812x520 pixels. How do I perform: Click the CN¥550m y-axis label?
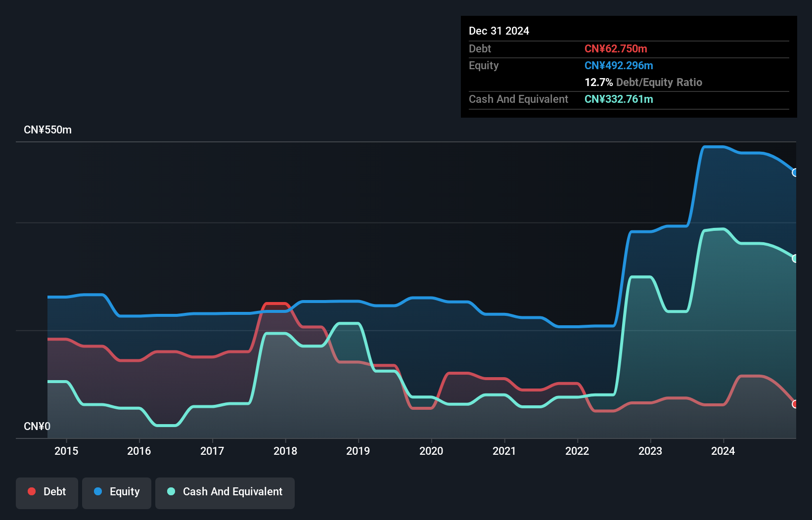pyautogui.click(x=47, y=130)
